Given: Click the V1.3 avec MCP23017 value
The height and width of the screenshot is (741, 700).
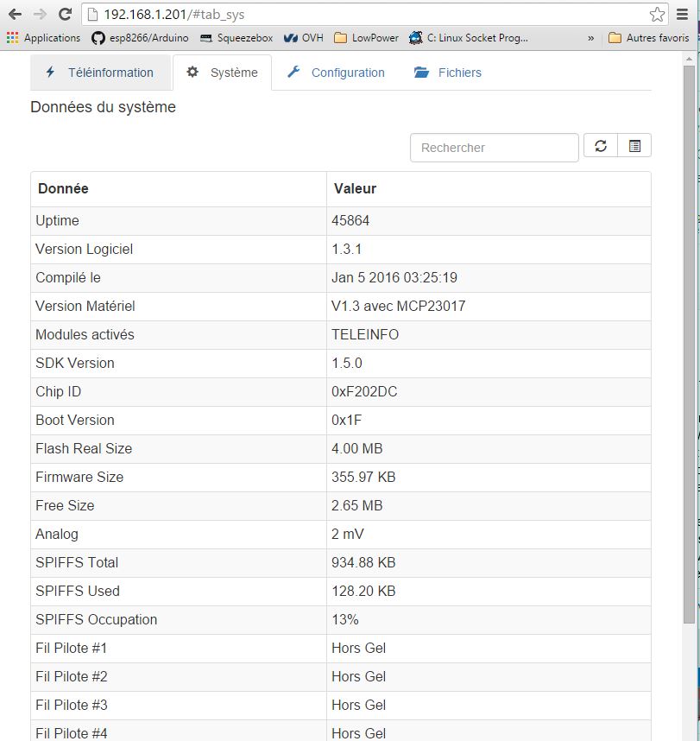Looking at the screenshot, I should pyautogui.click(x=398, y=307).
